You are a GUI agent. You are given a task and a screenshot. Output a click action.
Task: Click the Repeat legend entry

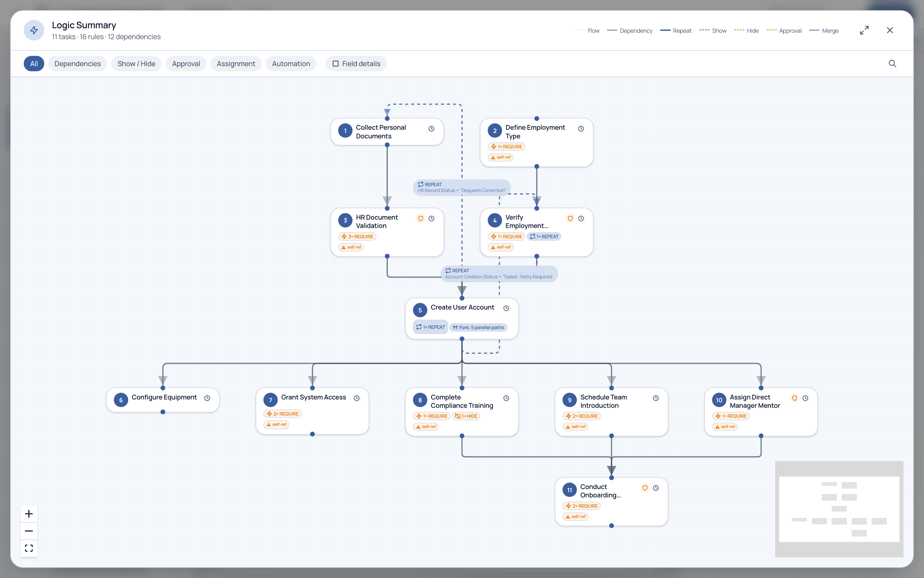click(675, 31)
